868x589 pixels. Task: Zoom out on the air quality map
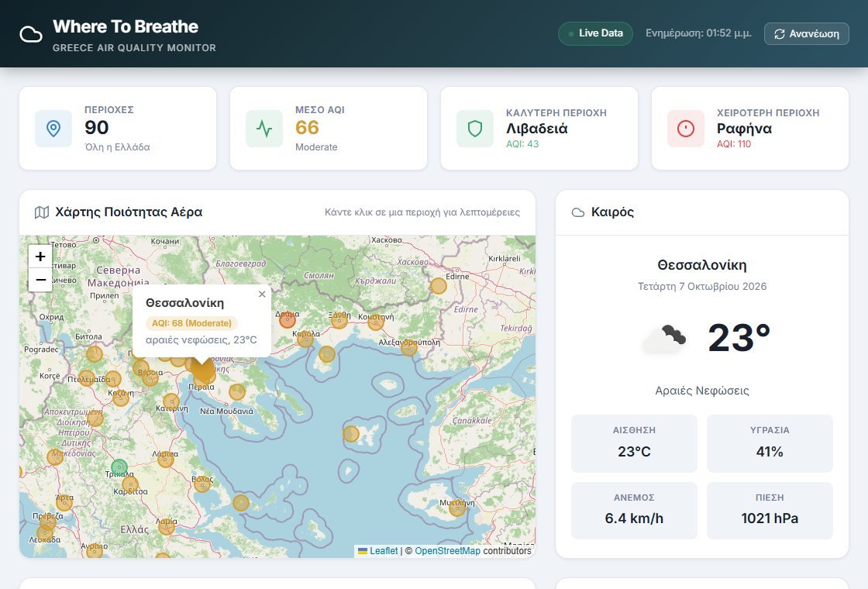(x=40, y=280)
